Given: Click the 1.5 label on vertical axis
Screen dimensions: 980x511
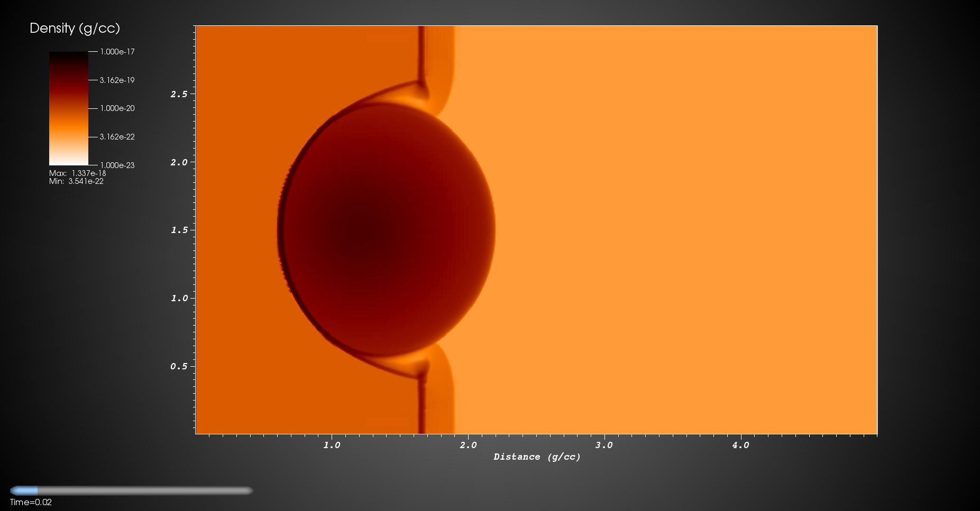Looking at the screenshot, I should tap(179, 230).
